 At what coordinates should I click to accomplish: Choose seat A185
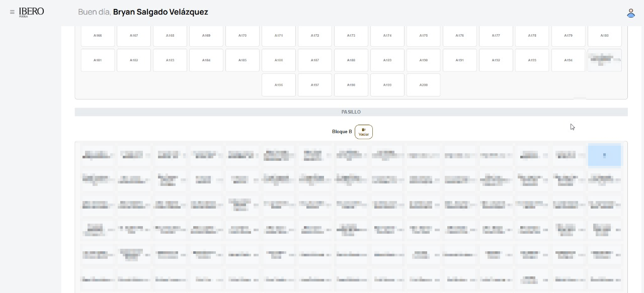(x=243, y=60)
